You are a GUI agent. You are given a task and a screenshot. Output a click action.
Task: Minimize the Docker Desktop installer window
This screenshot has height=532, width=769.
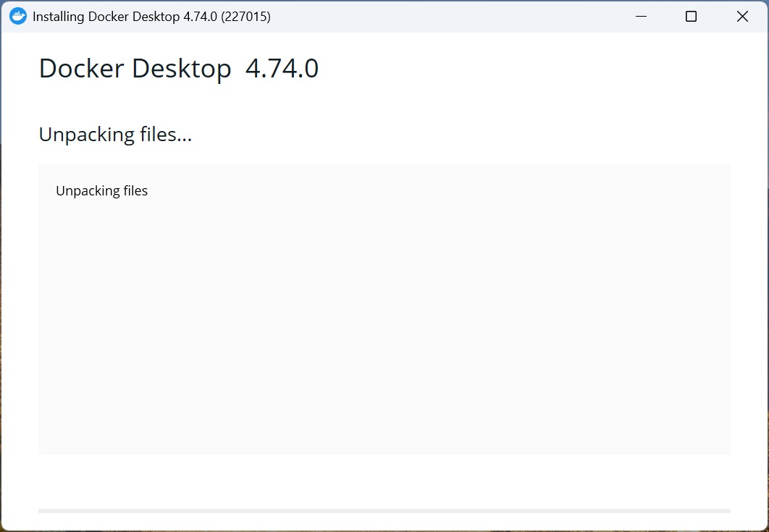tap(641, 16)
